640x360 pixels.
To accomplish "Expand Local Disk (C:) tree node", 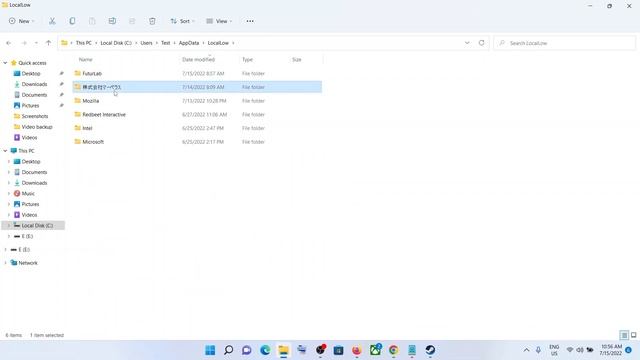I will pos(9,225).
